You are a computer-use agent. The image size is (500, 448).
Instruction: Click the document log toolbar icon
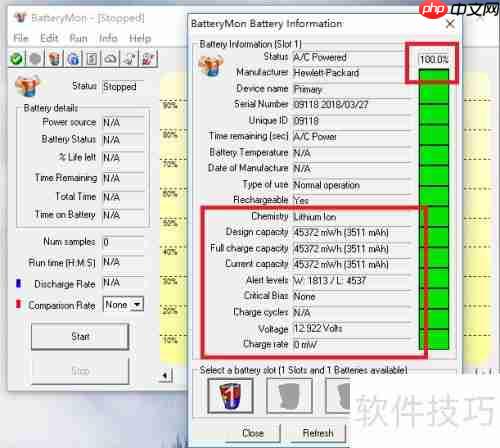(x=92, y=59)
